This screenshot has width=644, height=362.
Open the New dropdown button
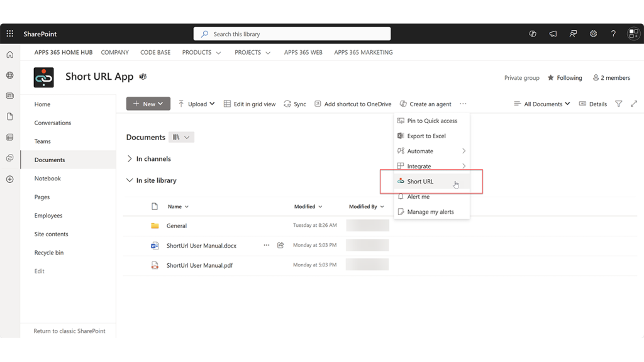click(x=148, y=104)
